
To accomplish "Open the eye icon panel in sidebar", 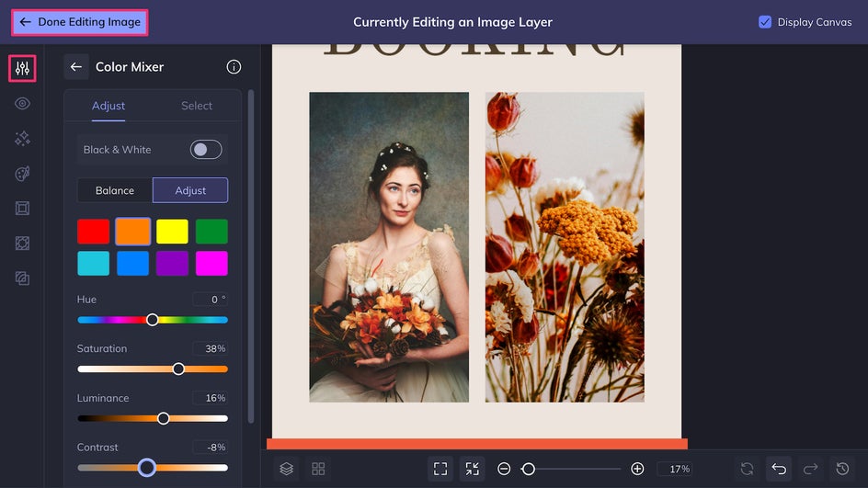I will click(x=22, y=104).
